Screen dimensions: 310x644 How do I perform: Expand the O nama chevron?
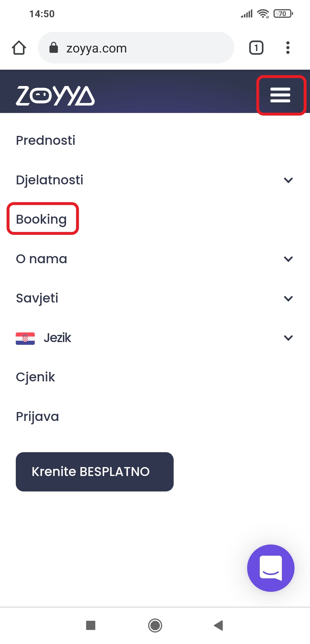(288, 259)
